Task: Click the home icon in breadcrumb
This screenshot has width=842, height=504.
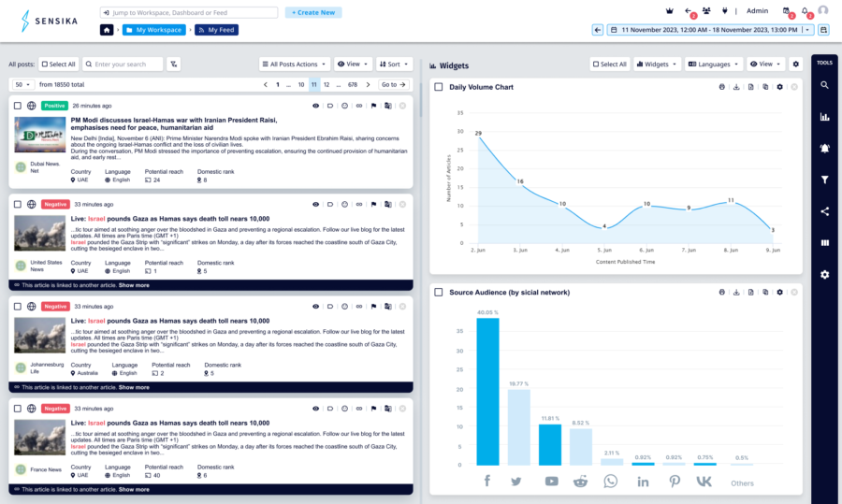Action: coord(107,30)
